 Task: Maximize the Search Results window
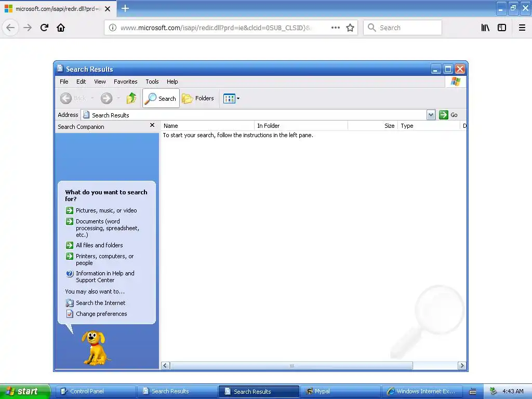[x=448, y=69]
